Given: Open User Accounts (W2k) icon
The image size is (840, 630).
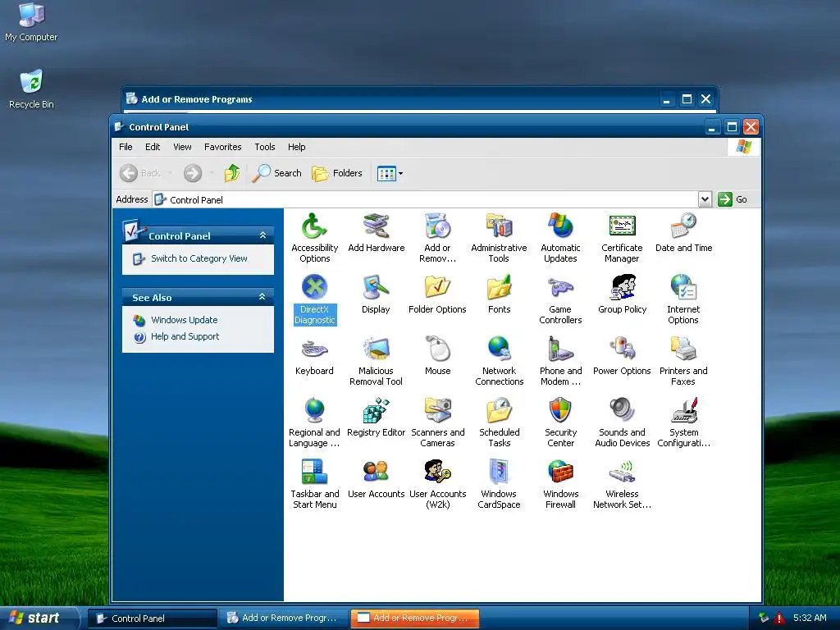Looking at the screenshot, I should [438, 484].
